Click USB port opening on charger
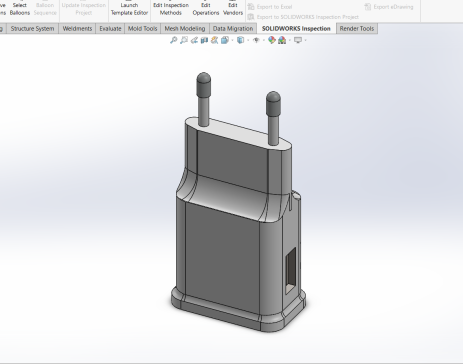The width and height of the screenshot is (463, 364). click(290, 270)
